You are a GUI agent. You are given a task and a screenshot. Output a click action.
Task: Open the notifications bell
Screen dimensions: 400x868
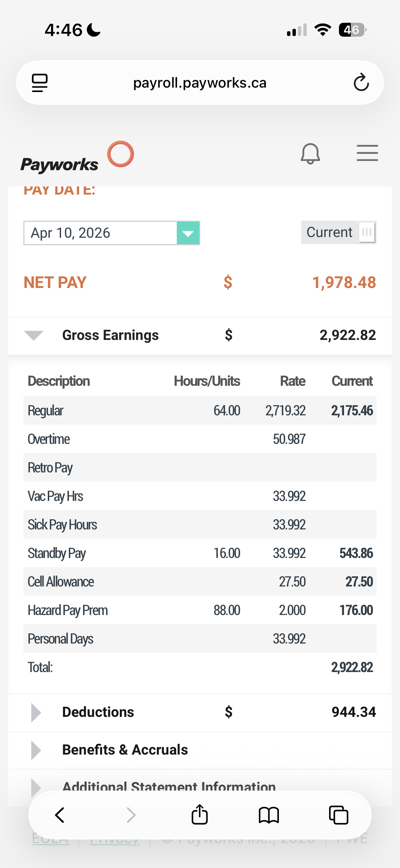[310, 153]
